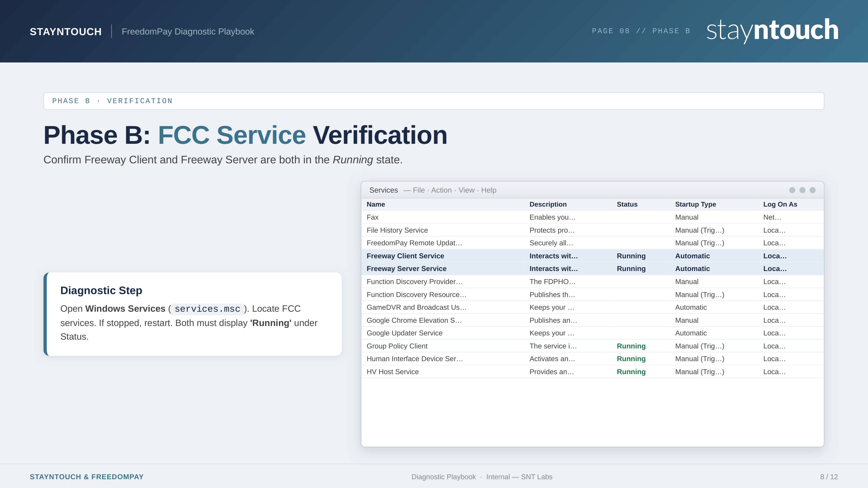Click the staynntouch logo in header

click(x=772, y=30)
